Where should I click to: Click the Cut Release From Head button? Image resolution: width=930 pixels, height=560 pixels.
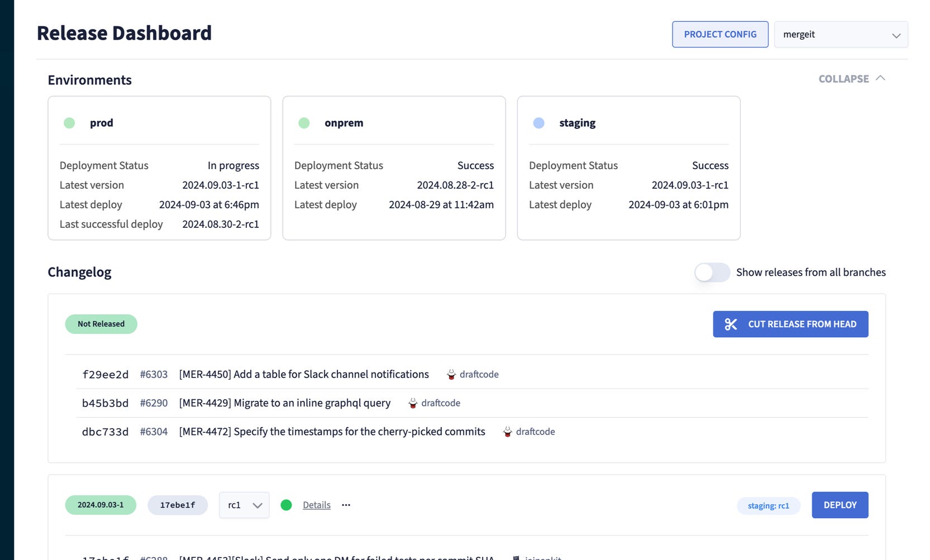pos(790,324)
